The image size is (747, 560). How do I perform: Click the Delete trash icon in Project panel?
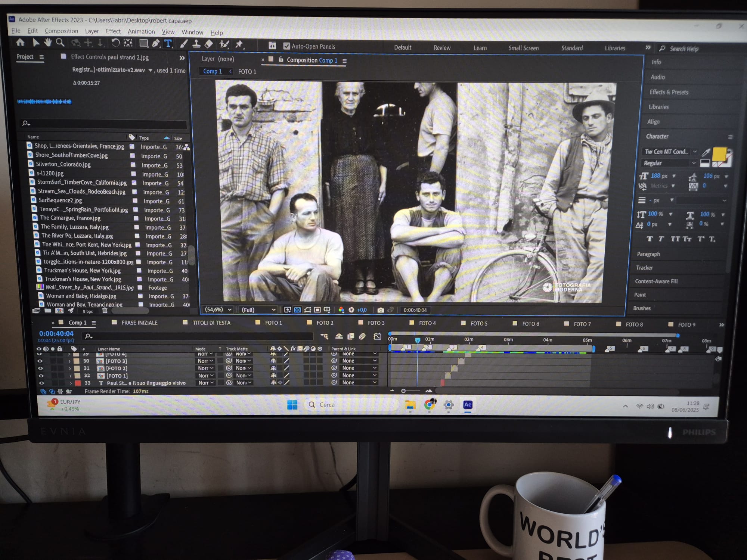105,311
